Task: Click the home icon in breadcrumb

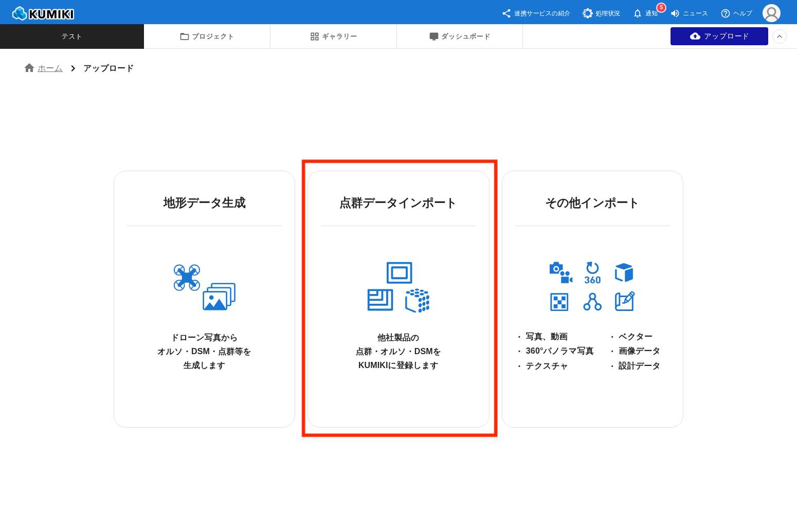Action: click(29, 68)
